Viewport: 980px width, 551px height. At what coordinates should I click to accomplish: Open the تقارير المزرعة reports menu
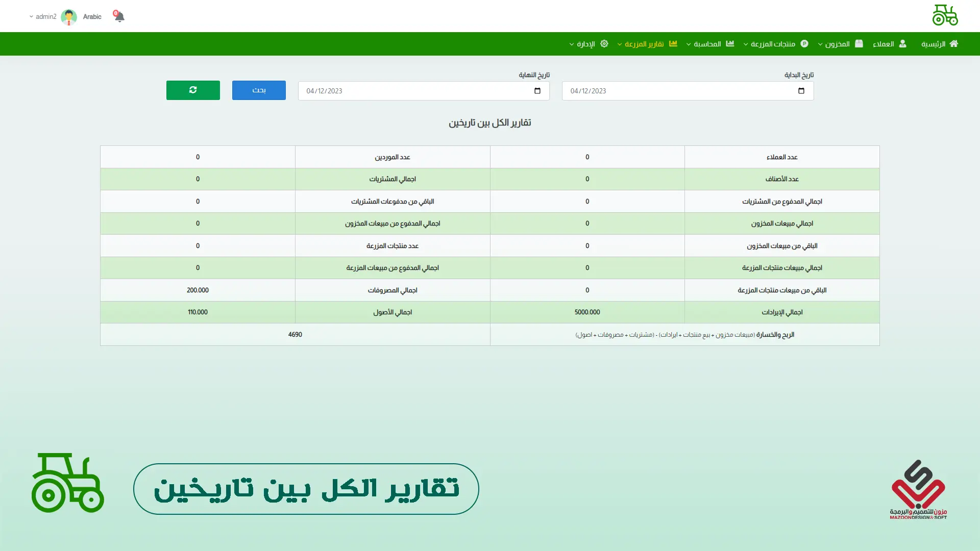point(644,44)
